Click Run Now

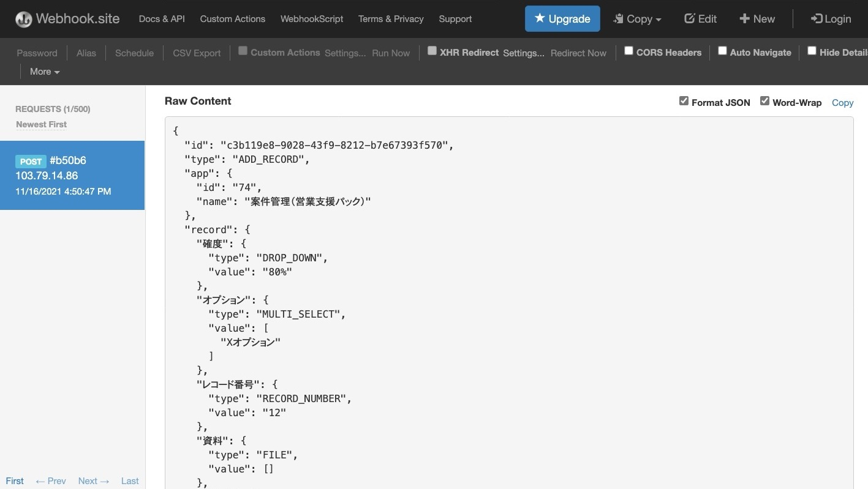[x=391, y=53]
